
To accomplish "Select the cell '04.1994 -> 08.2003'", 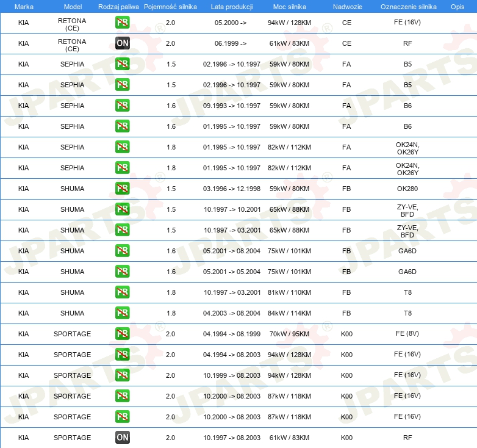I will point(232,355).
